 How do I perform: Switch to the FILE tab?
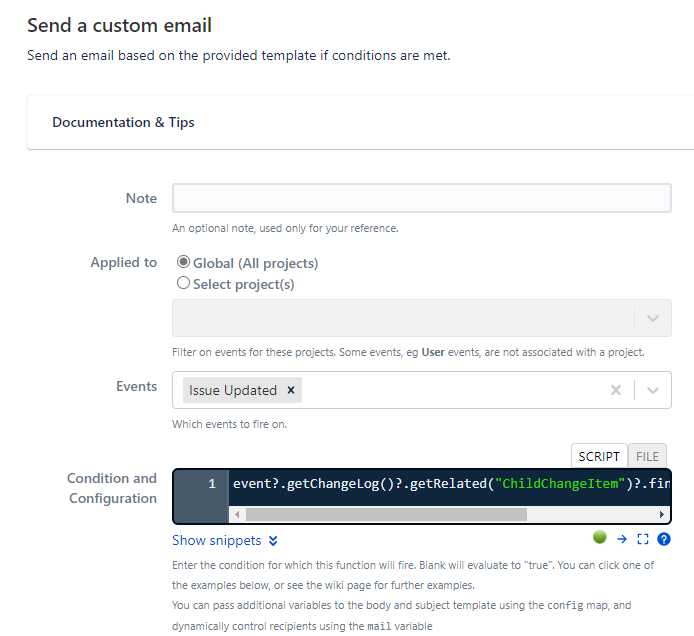tap(647, 456)
